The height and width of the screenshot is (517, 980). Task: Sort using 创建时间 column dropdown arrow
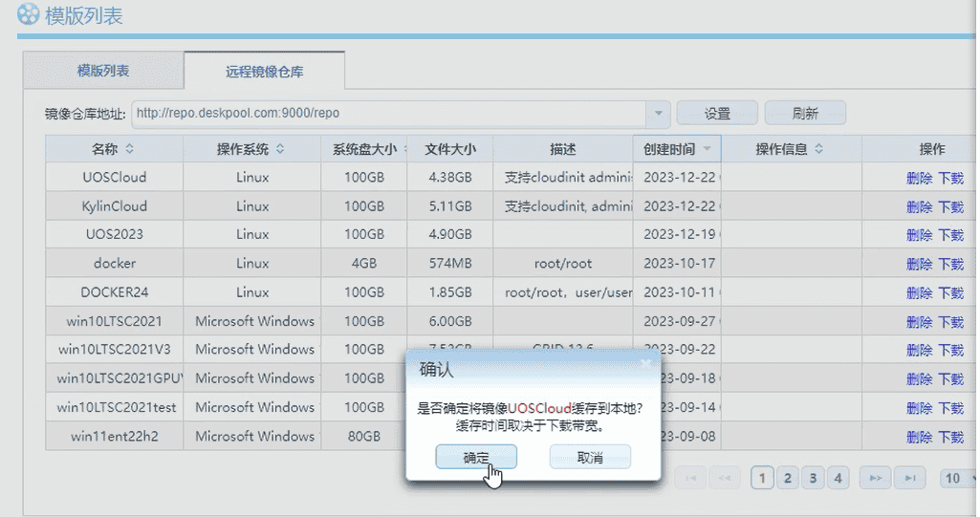[x=707, y=149]
